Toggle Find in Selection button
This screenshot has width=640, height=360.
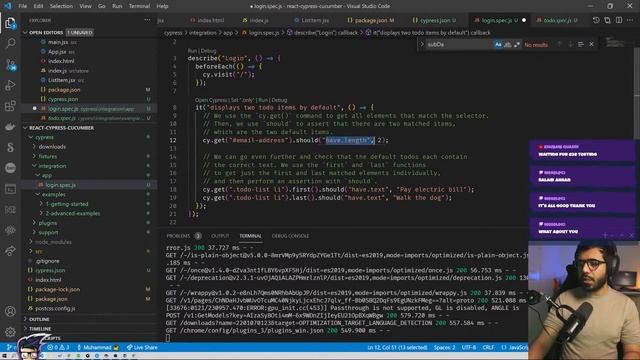[x=581, y=44]
